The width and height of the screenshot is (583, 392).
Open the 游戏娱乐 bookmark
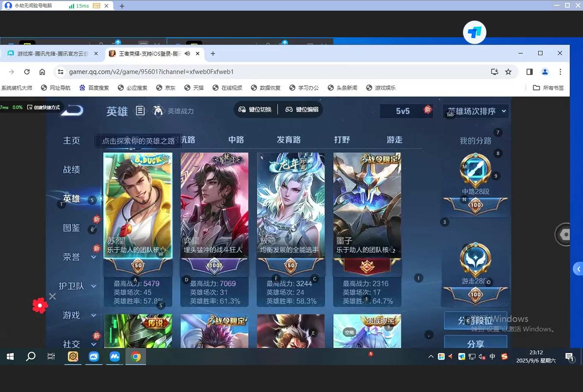click(x=381, y=88)
